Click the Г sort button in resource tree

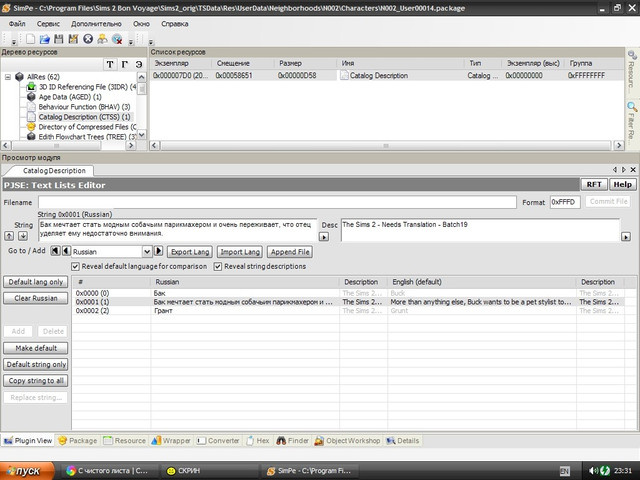[124, 64]
